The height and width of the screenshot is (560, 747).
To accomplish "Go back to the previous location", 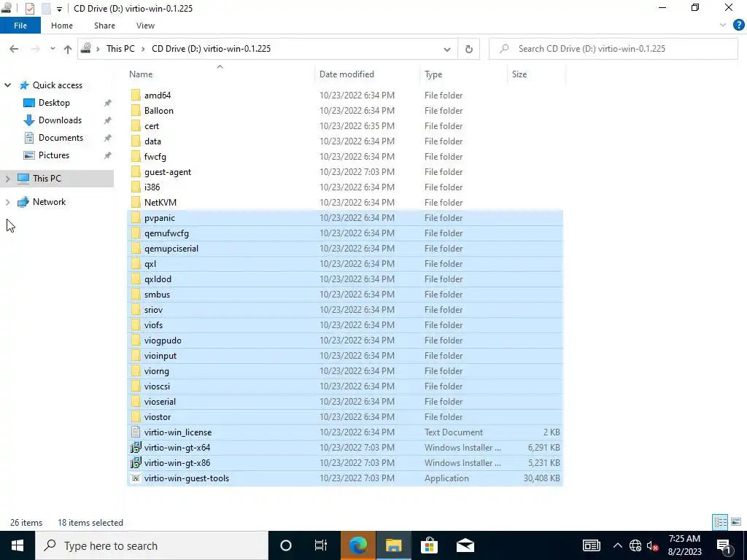I will click(x=14, y=49).
